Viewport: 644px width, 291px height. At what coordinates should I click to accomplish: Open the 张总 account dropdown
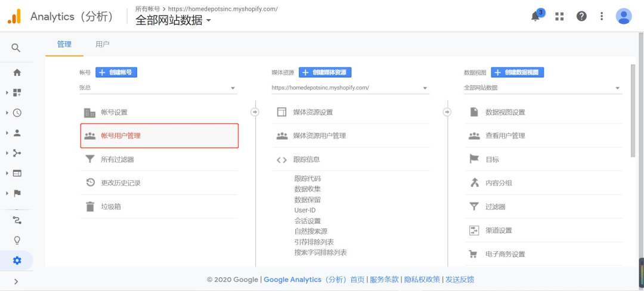[158, 88]
